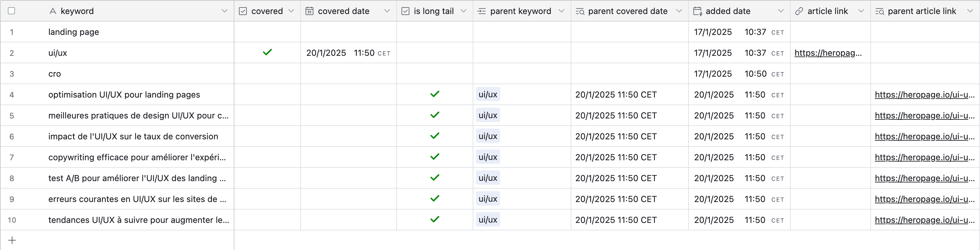Check the covered cell for landing page row

coord(267,32)
